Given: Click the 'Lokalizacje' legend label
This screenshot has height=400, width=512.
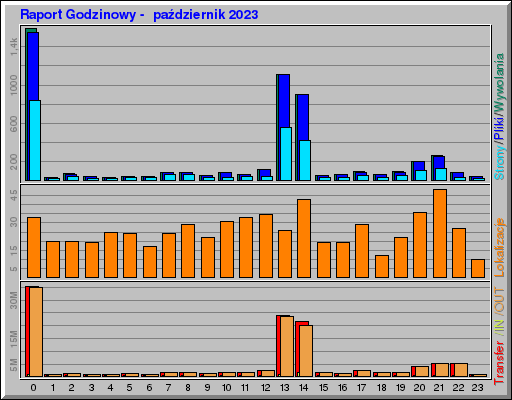Looking at the screenshot, I should [x=499, y=247].
